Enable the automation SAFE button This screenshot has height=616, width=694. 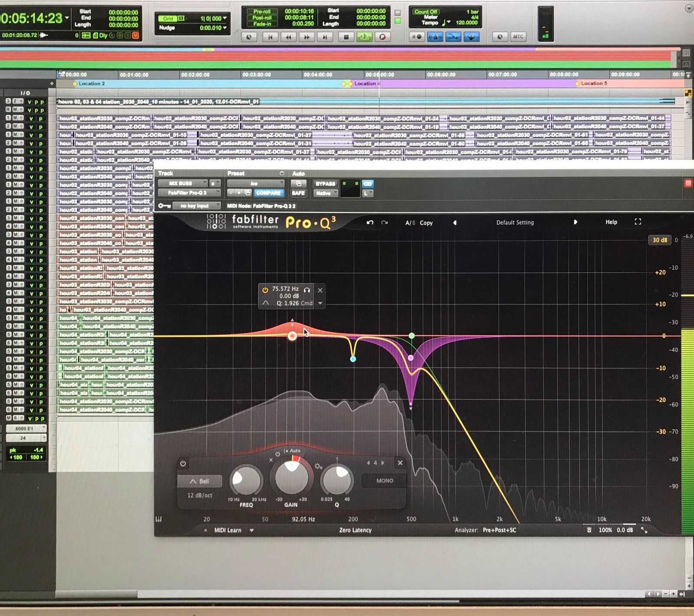pyautogui.click(x=298, y=193)
